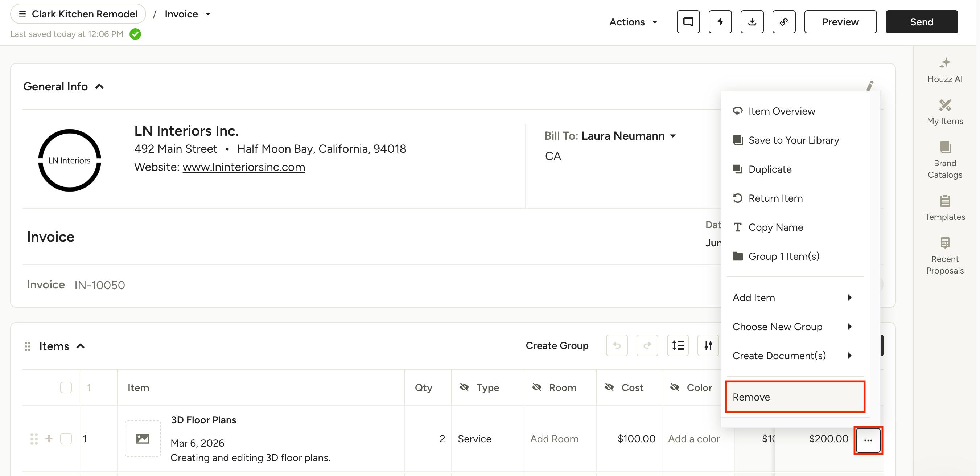Open Houzz AI from the sidebar
Image resolution: width=980 pixels, height=476 pixels.
(x=944, y=70)
